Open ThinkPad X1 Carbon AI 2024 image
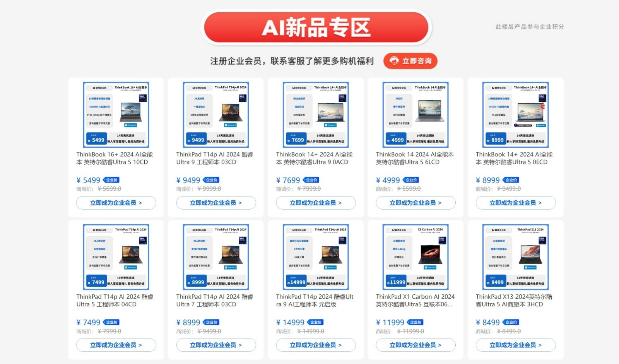619x364 pixels. (416, 257)
